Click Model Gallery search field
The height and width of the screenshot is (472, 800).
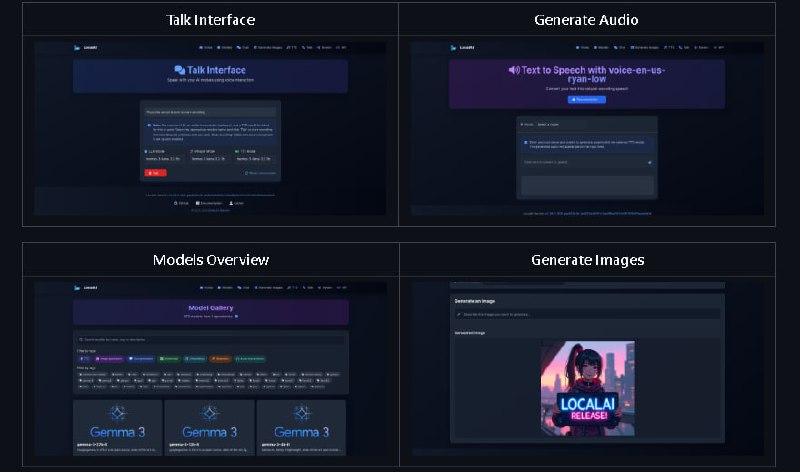point(211,339)
